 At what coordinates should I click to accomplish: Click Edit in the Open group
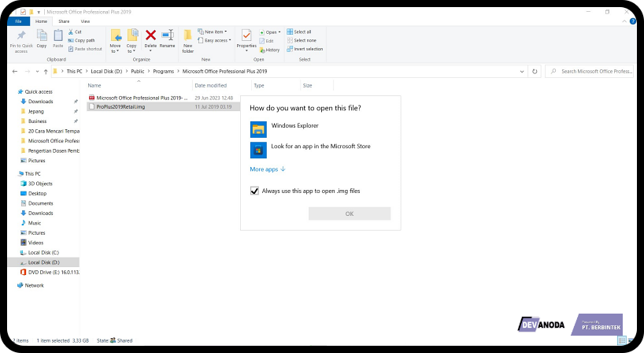tap(266, 41)
